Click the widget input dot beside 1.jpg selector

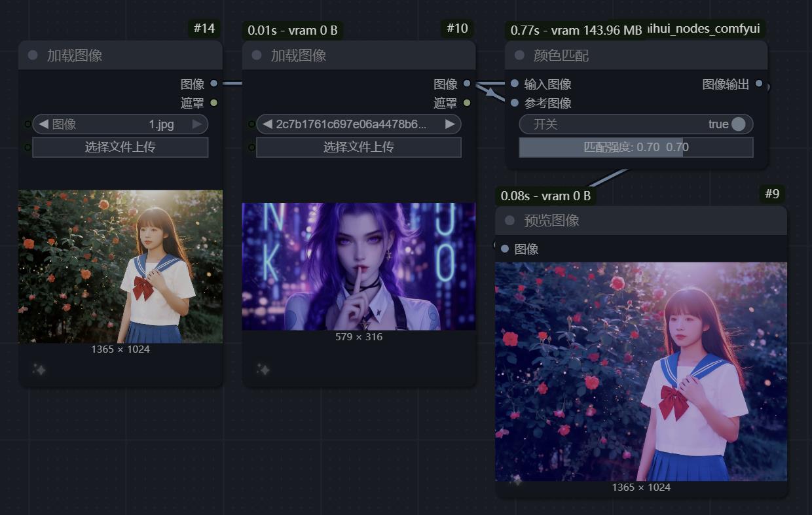click(x=28, y=124)
